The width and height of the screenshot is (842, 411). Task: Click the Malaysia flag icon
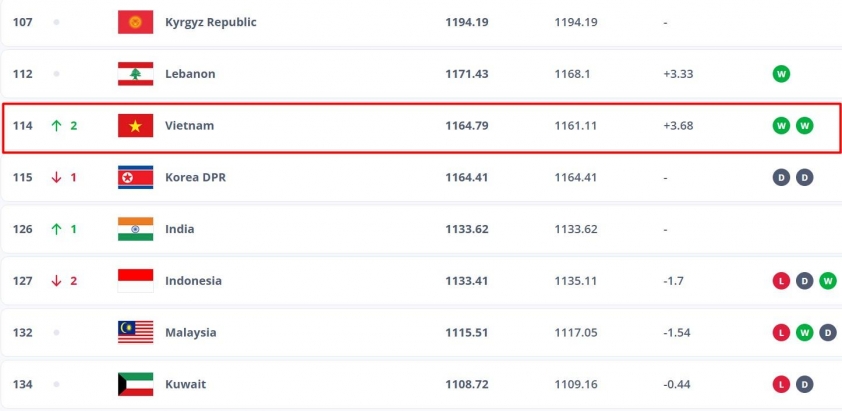click(135, 332)
